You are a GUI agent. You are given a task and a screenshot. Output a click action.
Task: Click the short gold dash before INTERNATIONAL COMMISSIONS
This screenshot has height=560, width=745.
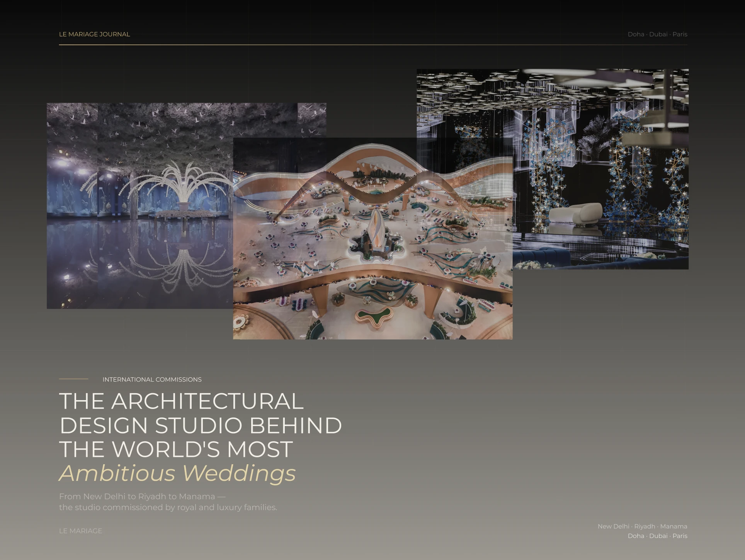point(73,379)
